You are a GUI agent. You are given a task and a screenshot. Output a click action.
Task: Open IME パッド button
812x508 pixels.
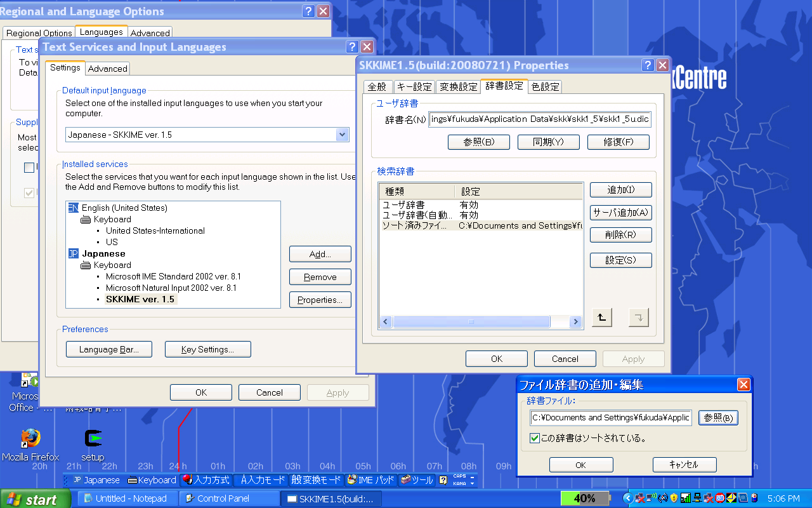(371, 480)
